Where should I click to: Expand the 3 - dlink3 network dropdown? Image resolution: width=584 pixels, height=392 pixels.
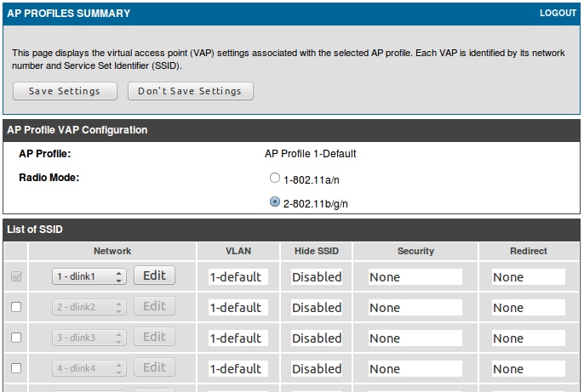pos(89,338)
